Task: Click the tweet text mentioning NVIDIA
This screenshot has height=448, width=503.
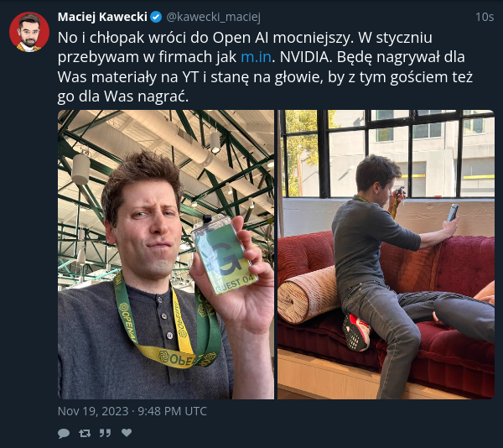Action: [x=265, y=67]
